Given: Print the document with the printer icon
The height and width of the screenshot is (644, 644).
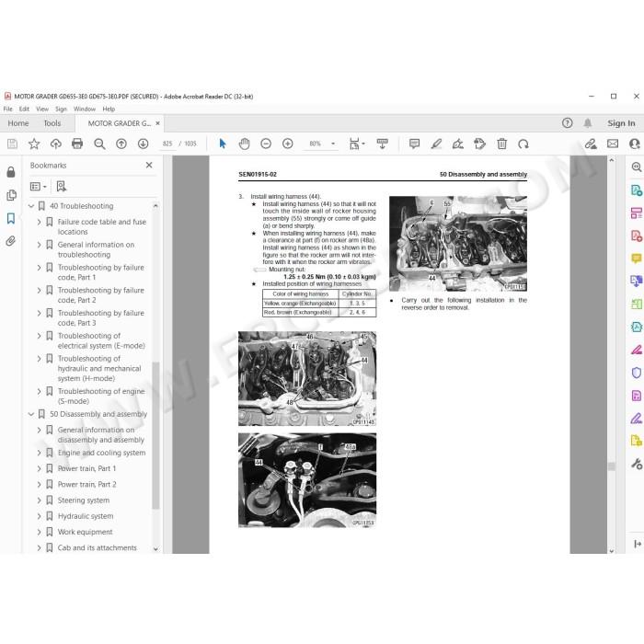Looking at the screenshot, I should coord(77,144).
